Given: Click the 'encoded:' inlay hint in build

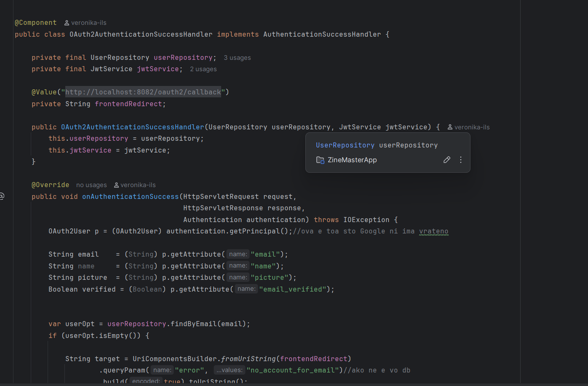Looking at the screenshot, I should click(145, 381).
